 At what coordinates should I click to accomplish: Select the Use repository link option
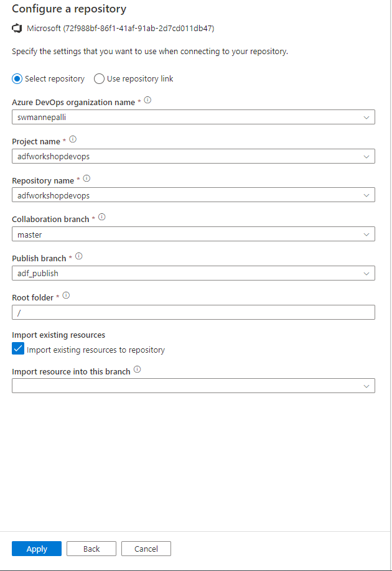tap(99, 78)
